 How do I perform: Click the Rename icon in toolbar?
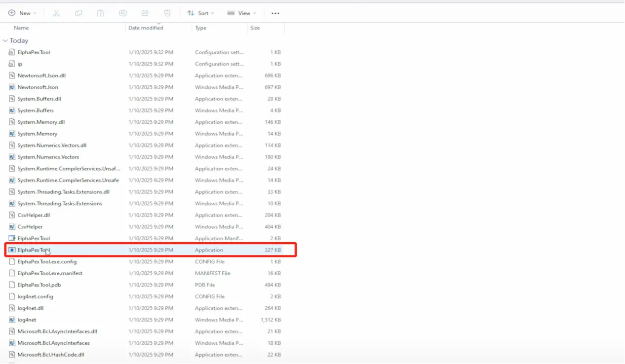pyautogui.click(x=123, y=13)
